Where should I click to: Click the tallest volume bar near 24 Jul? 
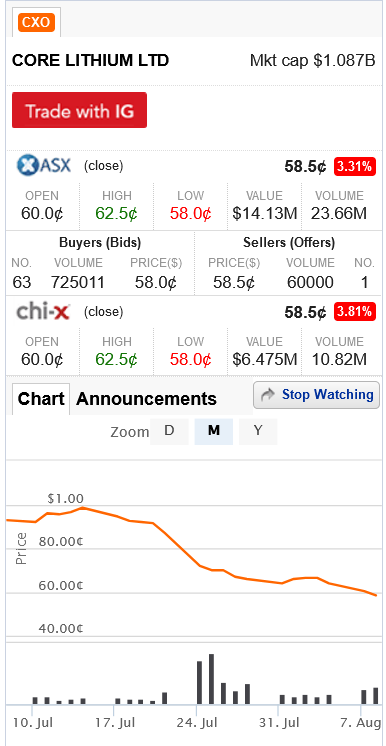click(211, 679)
